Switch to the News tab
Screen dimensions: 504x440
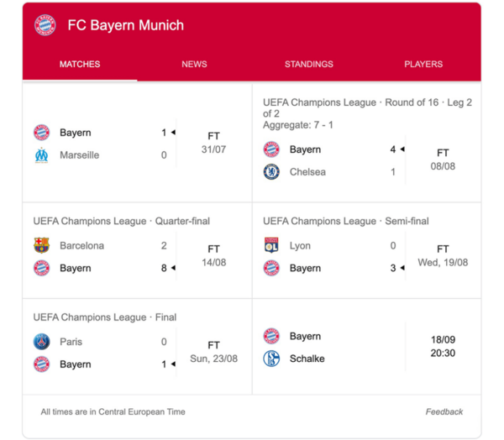(194, 65)
